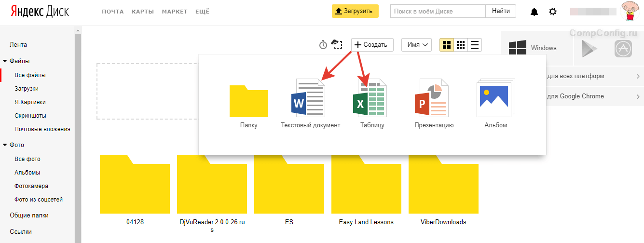Screen dimensions: 644x243
Task: Click the Найти search button
Action: (x=501, y=11)
